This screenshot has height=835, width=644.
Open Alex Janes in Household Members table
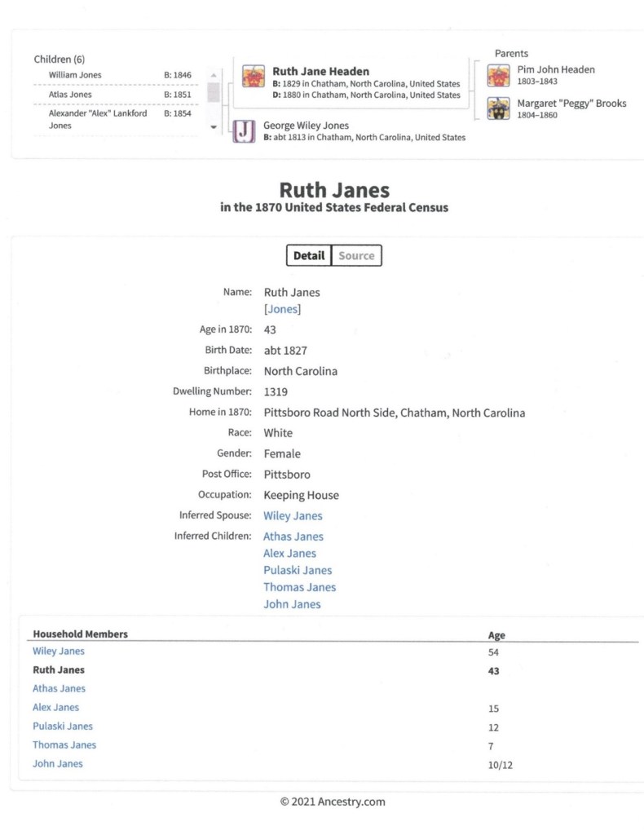point(56,707)
